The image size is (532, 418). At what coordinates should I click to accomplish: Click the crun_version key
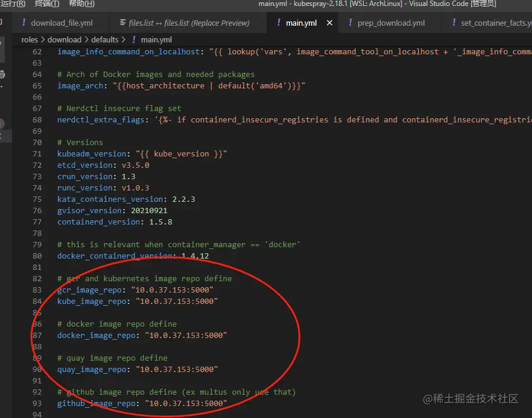[85, 176]
